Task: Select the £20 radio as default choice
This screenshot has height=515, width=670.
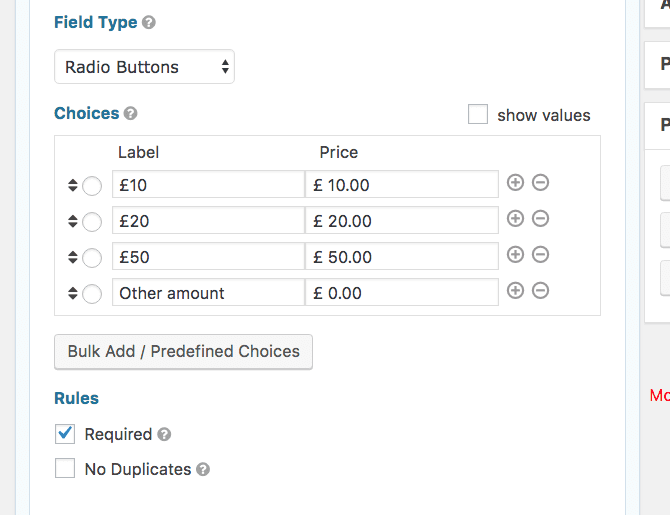Action: [92, 222]
